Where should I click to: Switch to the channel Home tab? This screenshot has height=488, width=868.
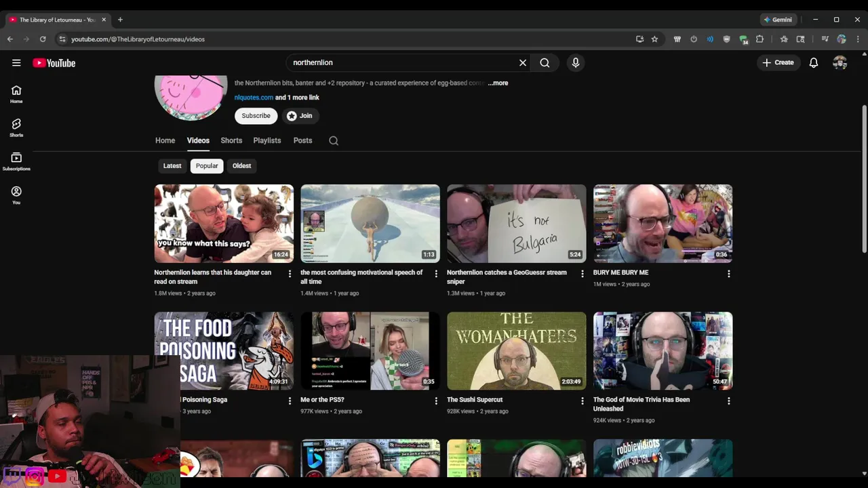165,141
